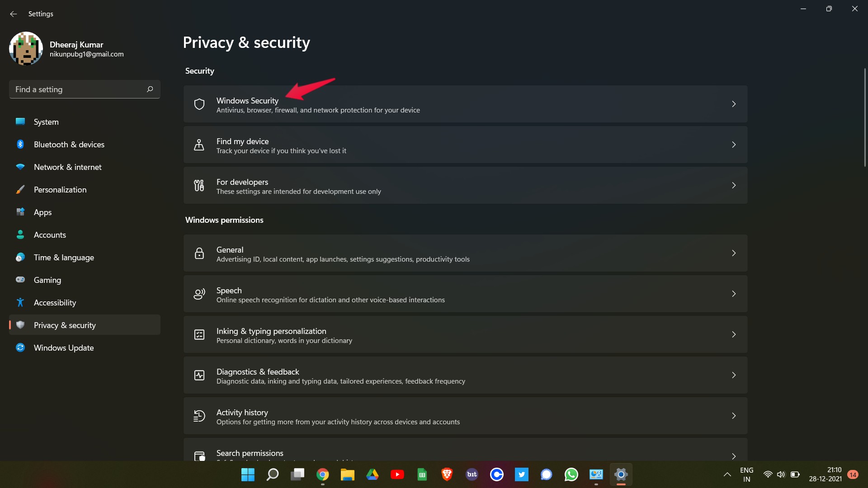This screenshot has width=868, height=488.
Task: Click the Settings back arrow
Action: click(14, 14)
